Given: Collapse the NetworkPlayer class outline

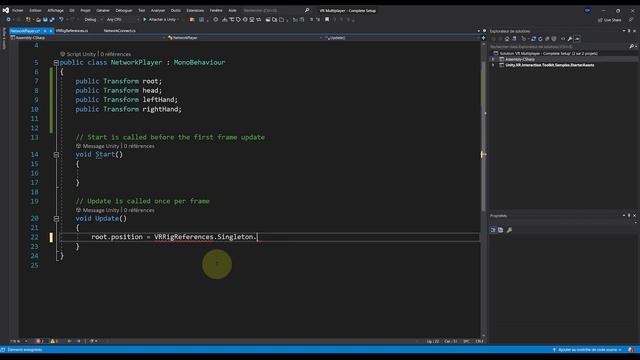Looking at the screenshot, I should pos(56,63).
